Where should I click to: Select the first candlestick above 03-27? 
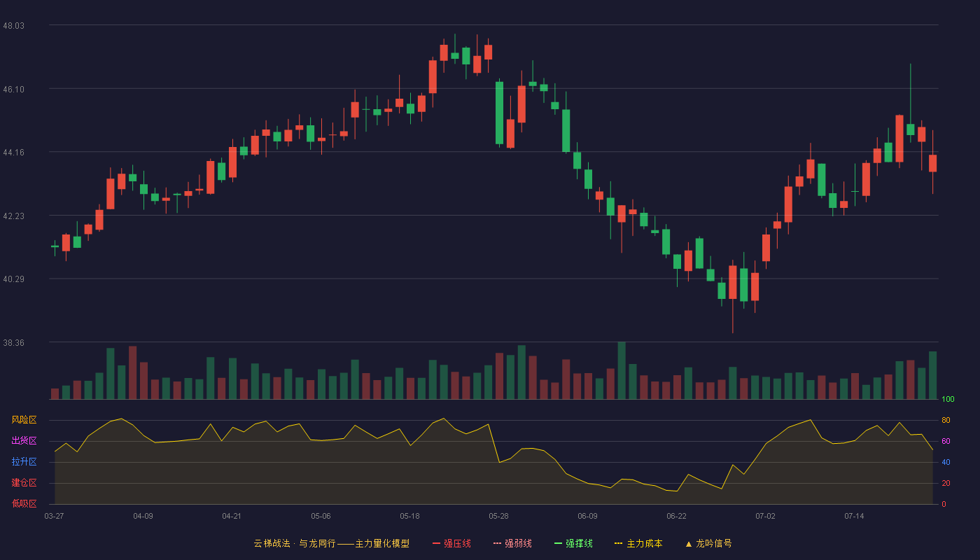[55, 246]
